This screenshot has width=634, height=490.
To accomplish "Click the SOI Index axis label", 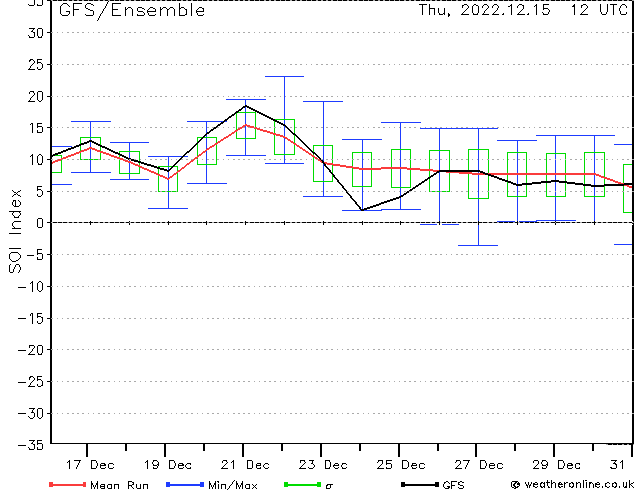I will 15,231.
